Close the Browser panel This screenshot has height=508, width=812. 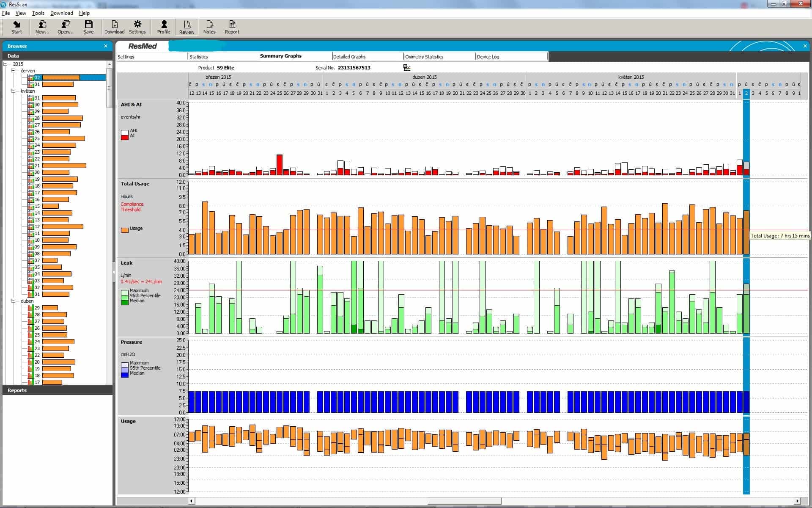[x=106, y=46]
